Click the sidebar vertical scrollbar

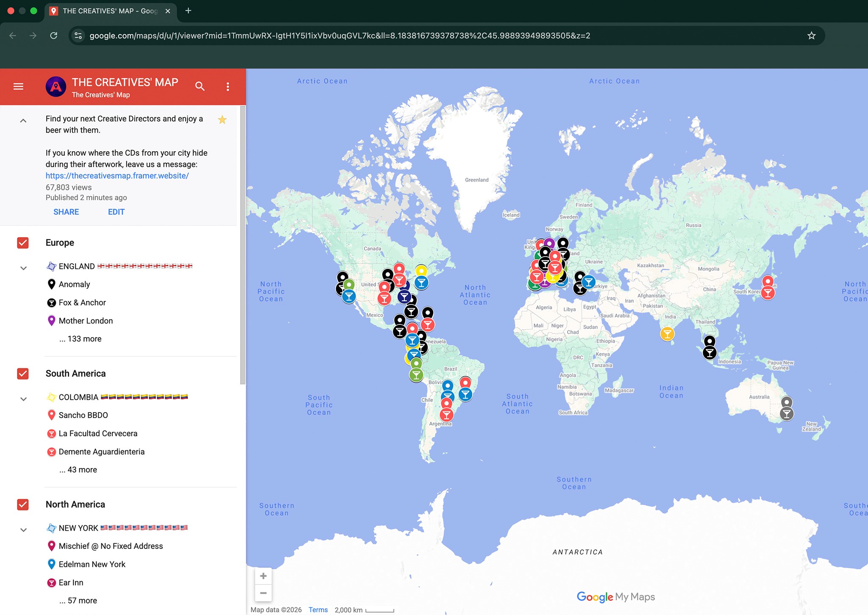pos(243,246)
